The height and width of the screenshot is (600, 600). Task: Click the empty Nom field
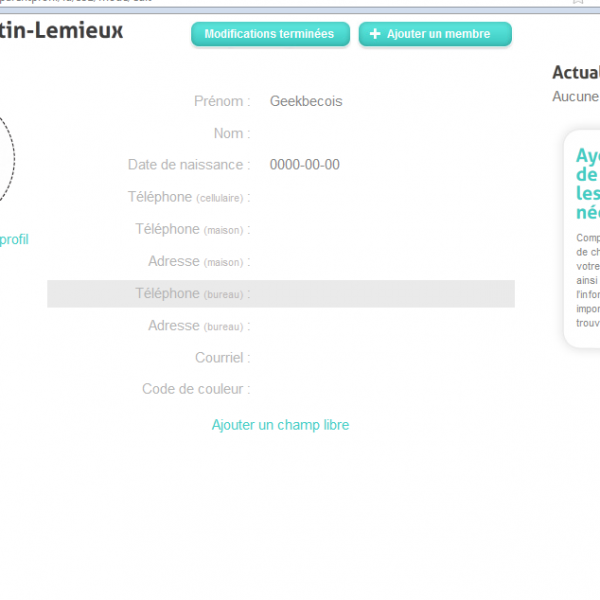pyautogui.click(x=380, y=133)
